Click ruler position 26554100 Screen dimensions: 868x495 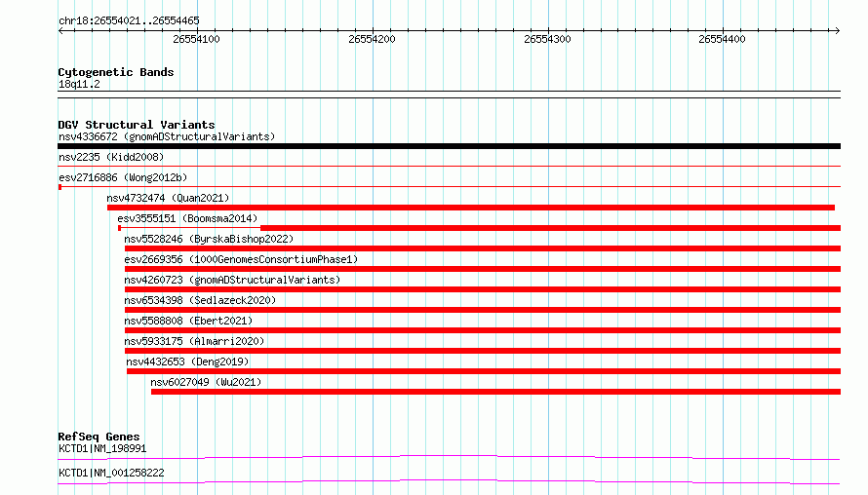tap(196, 39)
